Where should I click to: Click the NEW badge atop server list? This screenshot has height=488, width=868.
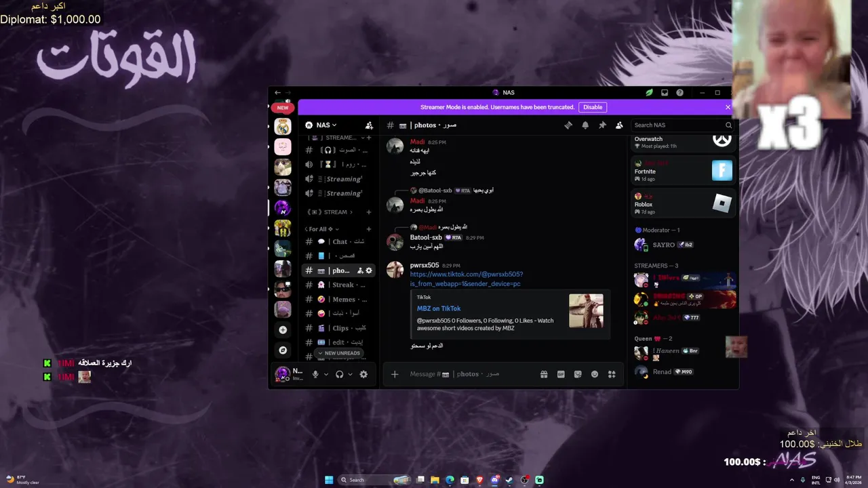pyautogui.click(x=283, y=107)
